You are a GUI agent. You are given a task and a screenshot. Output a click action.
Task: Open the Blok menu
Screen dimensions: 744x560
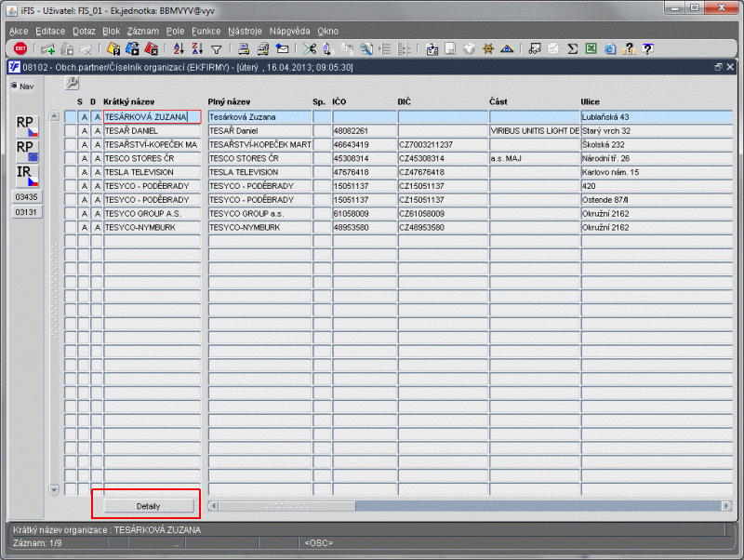pyautogui.click(x=111, y=32)
